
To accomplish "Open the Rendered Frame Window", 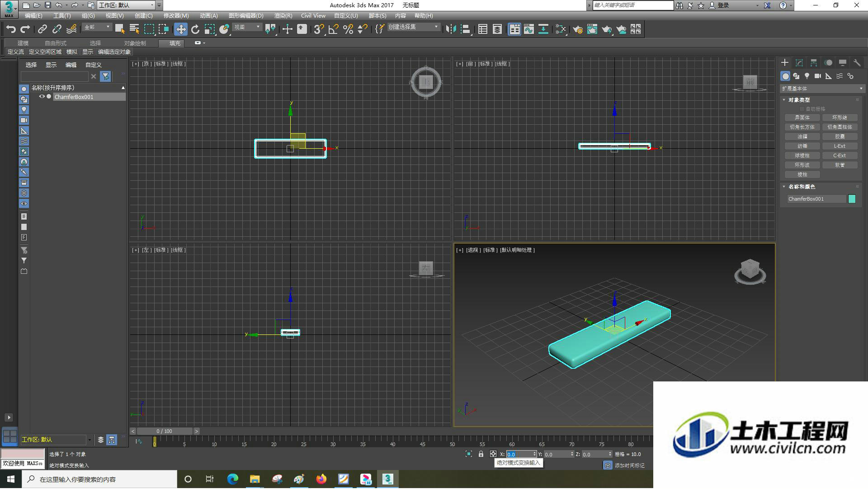I will pyautogui.click(x=592, y=29).
